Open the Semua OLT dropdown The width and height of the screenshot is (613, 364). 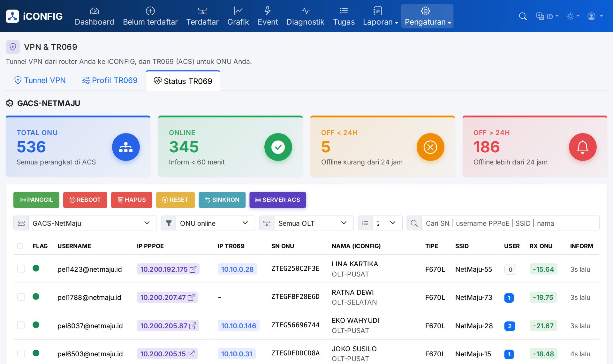[x=314, y=223]
